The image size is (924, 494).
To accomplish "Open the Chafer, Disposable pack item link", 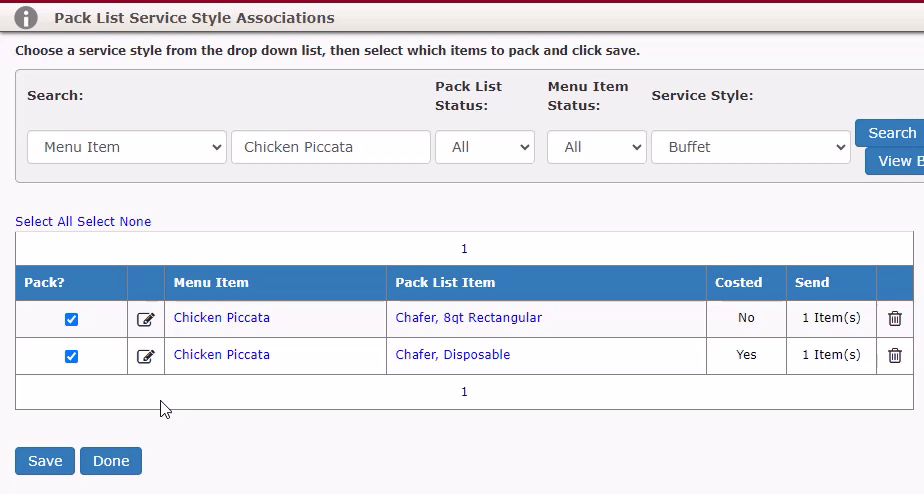I will (453, 355).
